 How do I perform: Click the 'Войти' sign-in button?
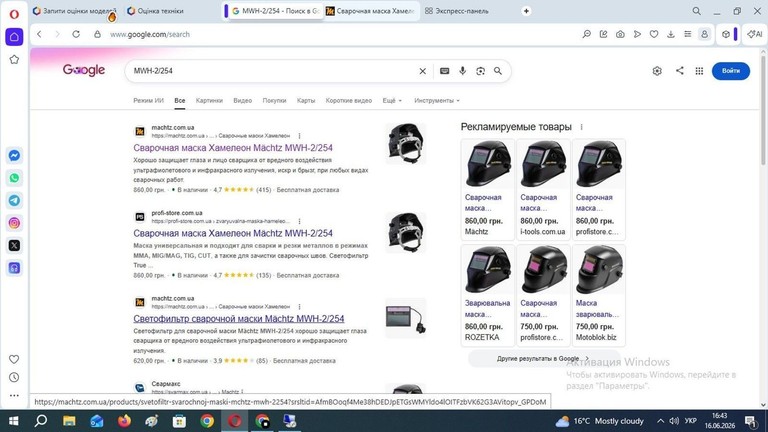(730, 71)
